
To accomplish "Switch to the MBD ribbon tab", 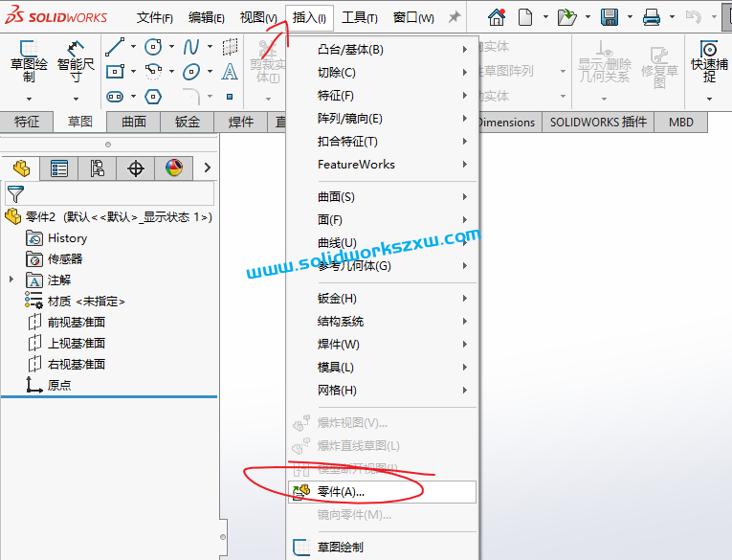I will [681, 122].
